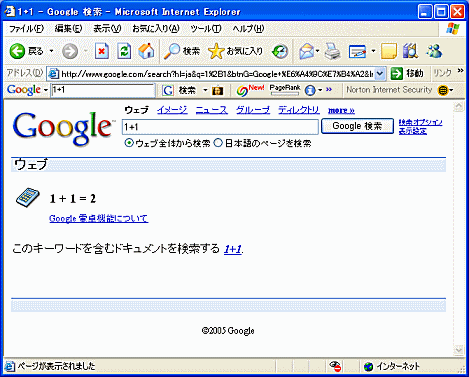Open the Search magnifier toolbar button
The image size is (469, 377).
pyautogui.click(x=182, y=51)
